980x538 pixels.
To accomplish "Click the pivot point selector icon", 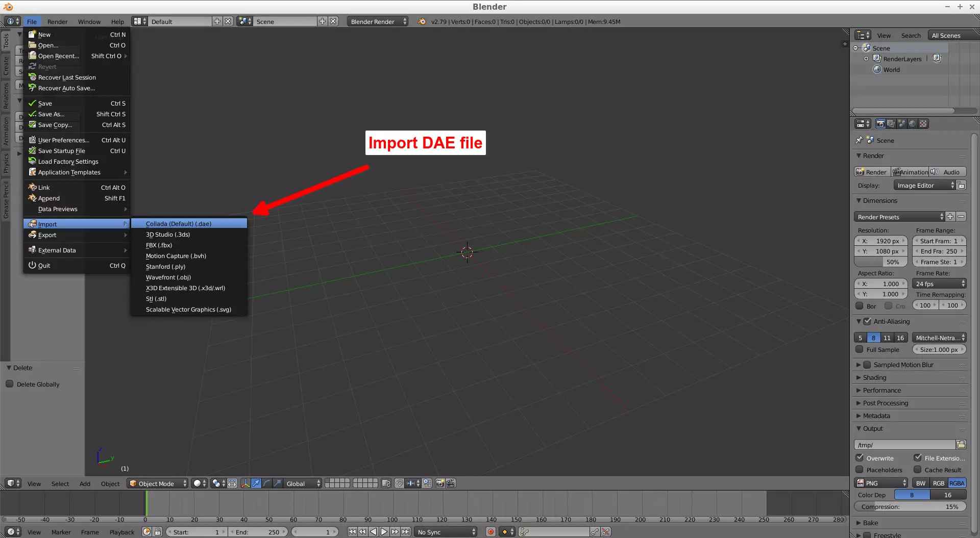I will coord(218,483).
